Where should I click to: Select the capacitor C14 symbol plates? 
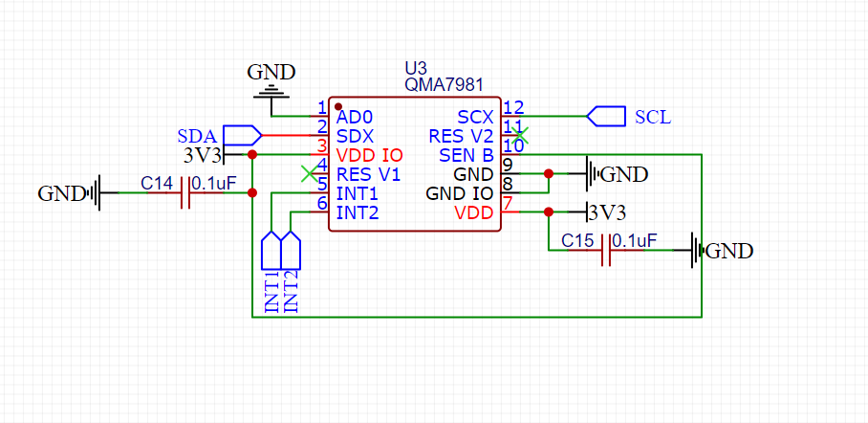(x=185, y=193)
